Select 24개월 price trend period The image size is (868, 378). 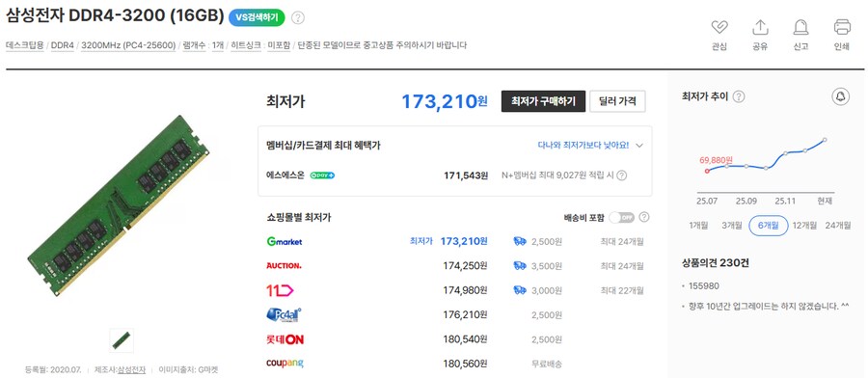click(838, 226)
